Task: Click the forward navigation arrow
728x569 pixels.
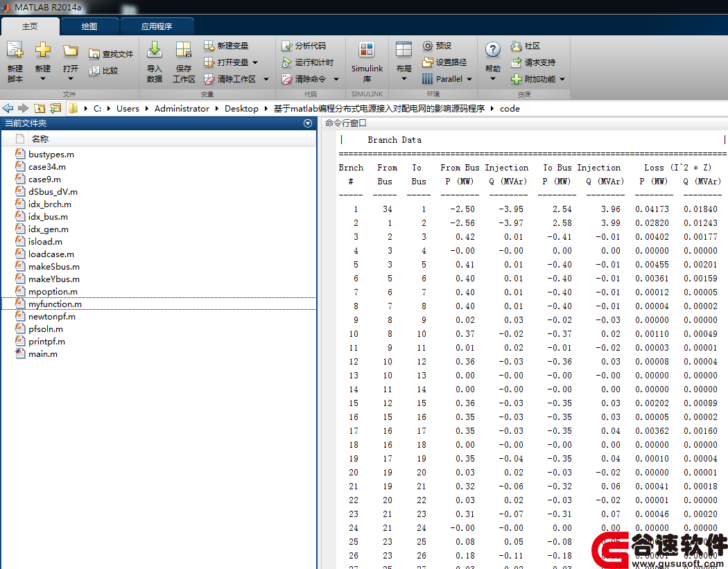Action: (x=23, y=108)
